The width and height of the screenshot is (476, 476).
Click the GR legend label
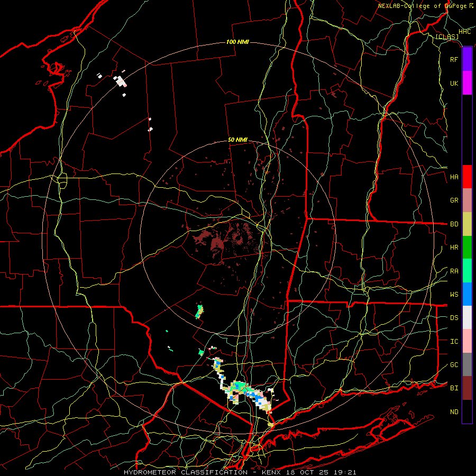point(454,200)
